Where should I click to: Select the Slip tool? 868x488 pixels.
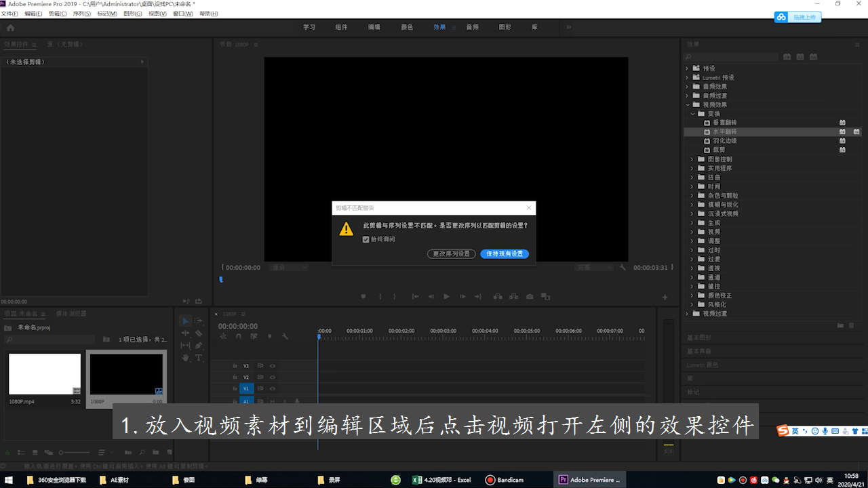(x=185, y=345)
